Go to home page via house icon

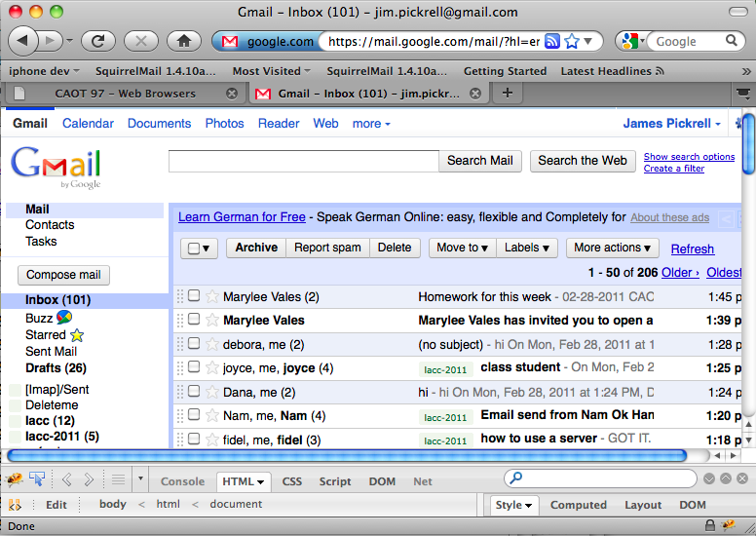point(184,41)
